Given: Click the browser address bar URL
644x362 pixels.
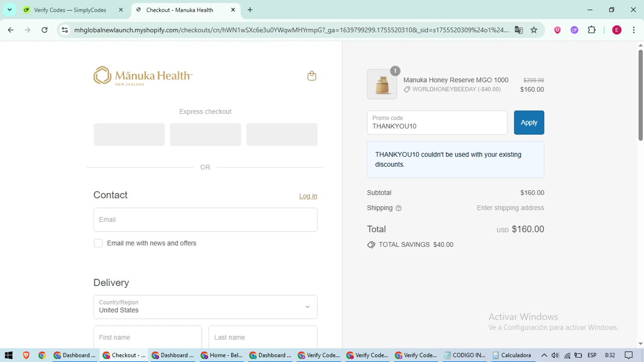Looking at the screenshot, I should [291, 30].
